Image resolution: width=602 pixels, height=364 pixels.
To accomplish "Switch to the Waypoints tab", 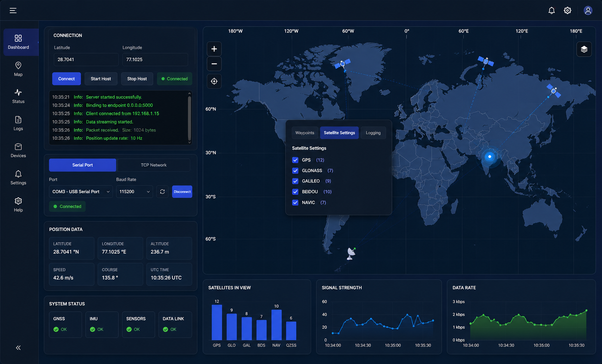I will click(x=305, y=133).
